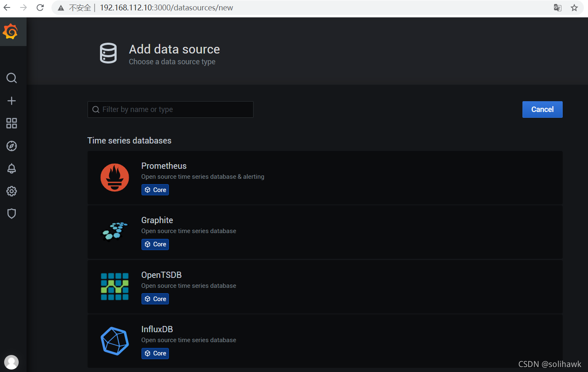This screenshot has height=372, width=588.
Task: Focus the Filter by name or type field
Action: 171,109
